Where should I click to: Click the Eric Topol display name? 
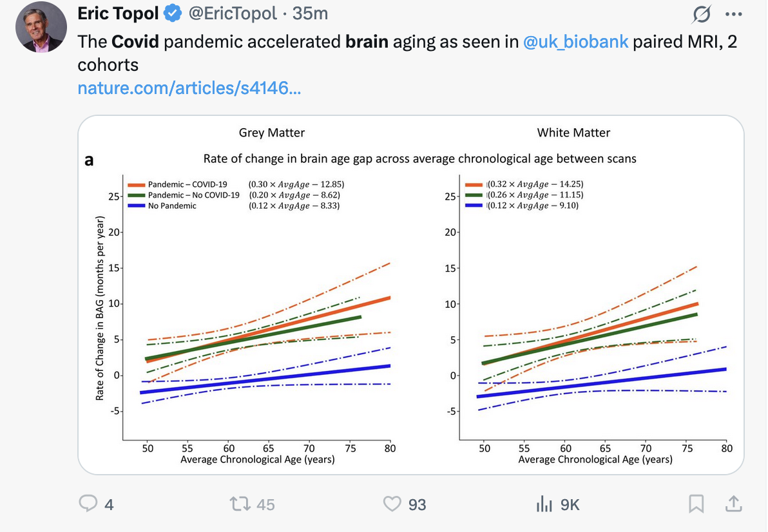118,13
